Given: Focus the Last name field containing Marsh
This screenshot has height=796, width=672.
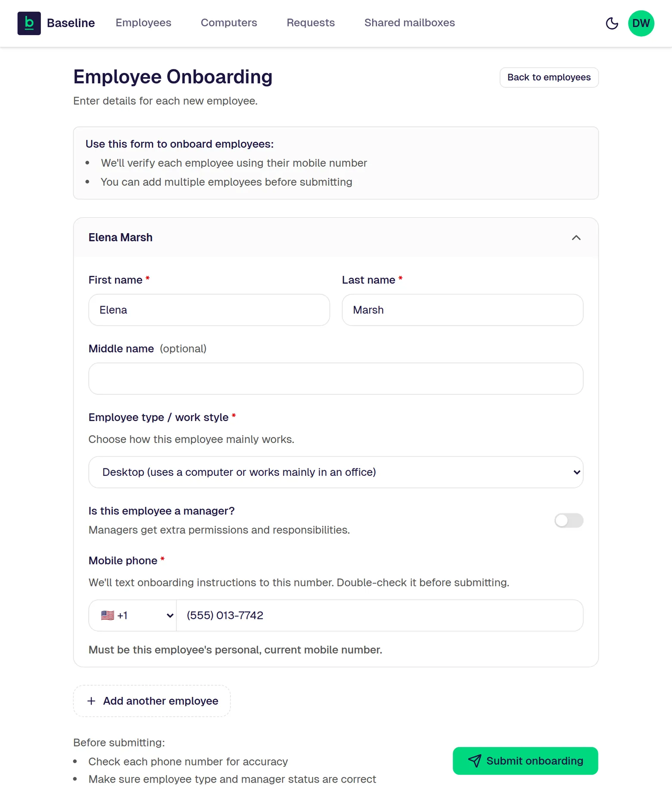Looking at the screenshot, I should 463,310.
